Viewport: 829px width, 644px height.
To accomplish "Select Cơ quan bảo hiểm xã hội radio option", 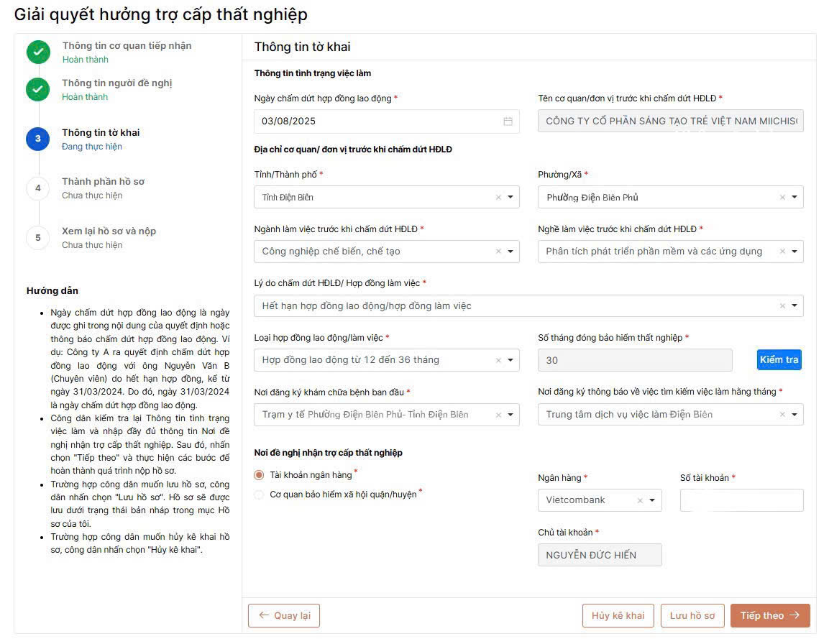I will point(259,495).
